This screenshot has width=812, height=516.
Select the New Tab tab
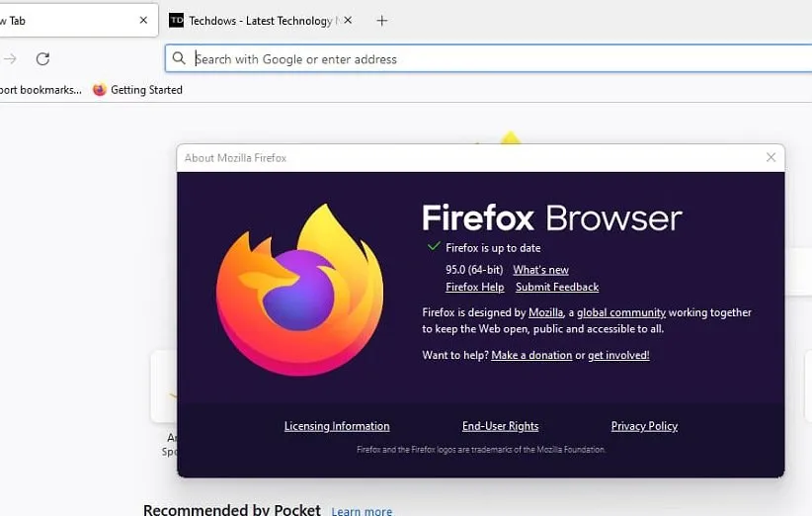(x=59, y=20)
